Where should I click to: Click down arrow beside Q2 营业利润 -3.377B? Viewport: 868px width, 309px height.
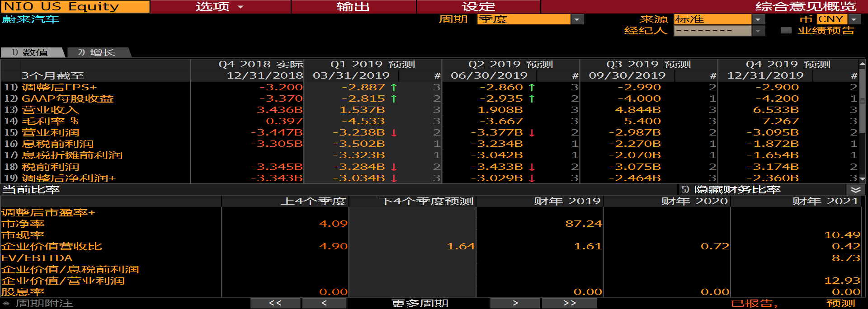point(532,132)
